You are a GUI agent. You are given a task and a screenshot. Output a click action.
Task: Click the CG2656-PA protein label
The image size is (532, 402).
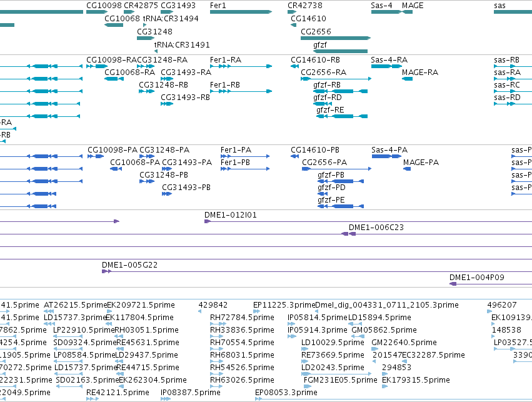pos(324,163)
